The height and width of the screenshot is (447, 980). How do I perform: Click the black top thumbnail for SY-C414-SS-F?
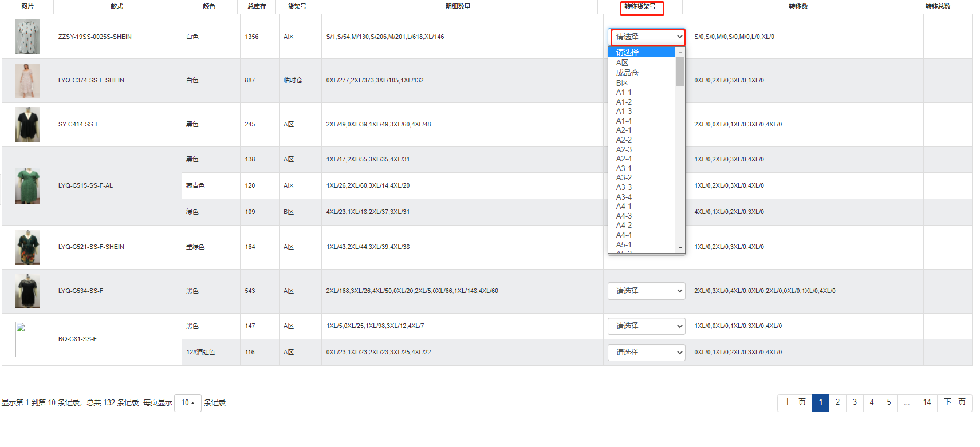[x=27, y=124]
